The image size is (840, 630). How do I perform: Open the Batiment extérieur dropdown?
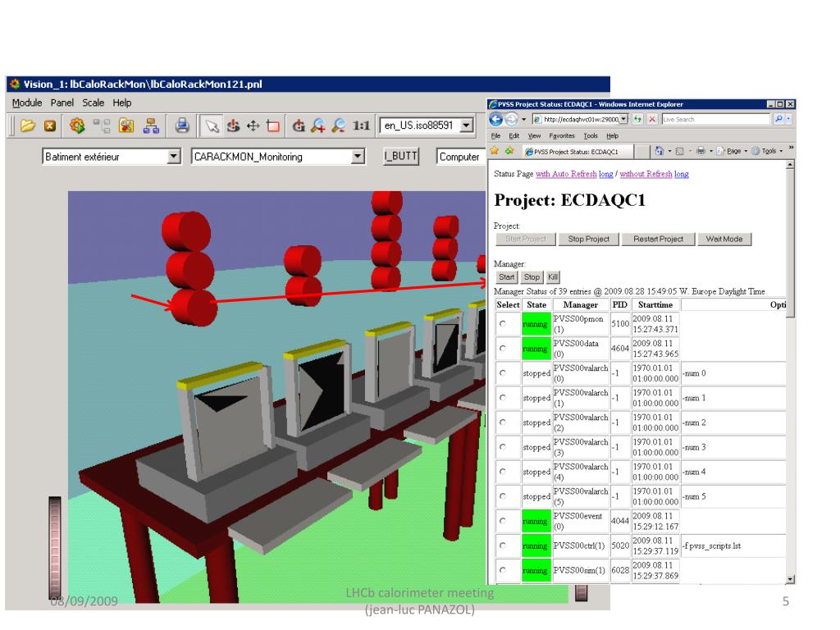click(x=174, y=157)
